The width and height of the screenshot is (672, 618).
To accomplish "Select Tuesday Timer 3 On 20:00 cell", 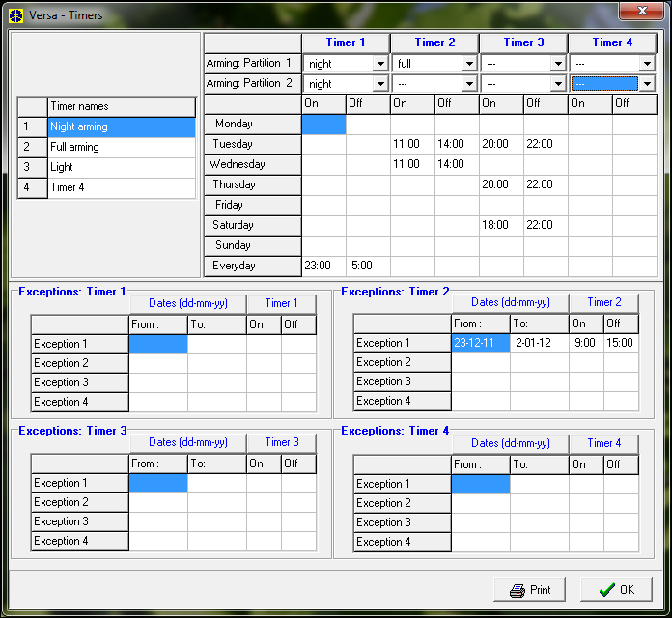I will 501,144.
